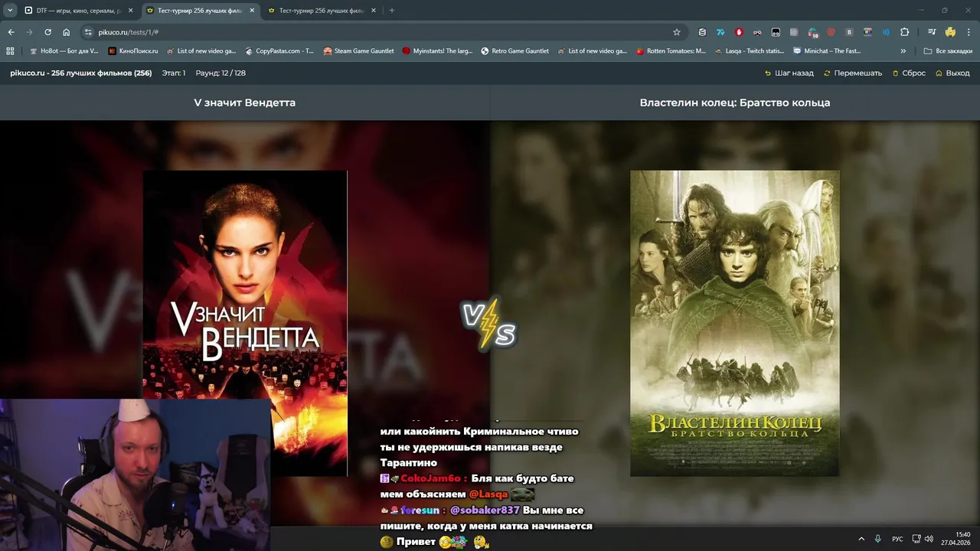Select the active Тест-турнир 256 лучших tab
Screen dimensions: 980x551
click(201, 11)
